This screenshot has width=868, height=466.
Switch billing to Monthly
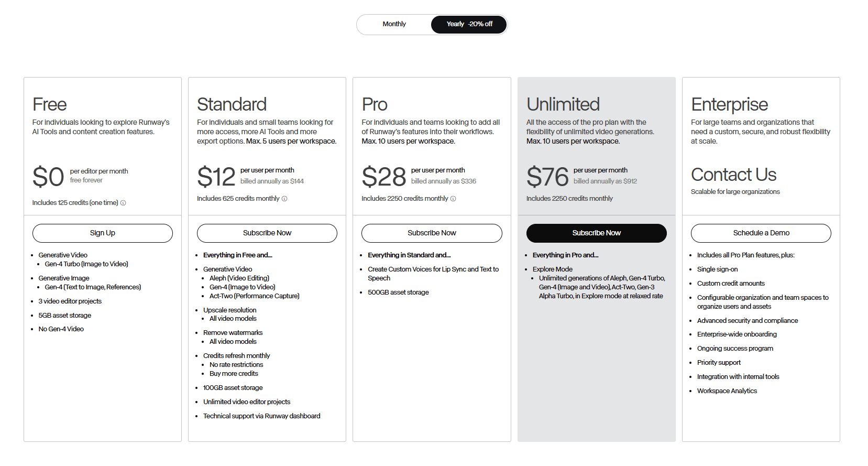point(394,24)
